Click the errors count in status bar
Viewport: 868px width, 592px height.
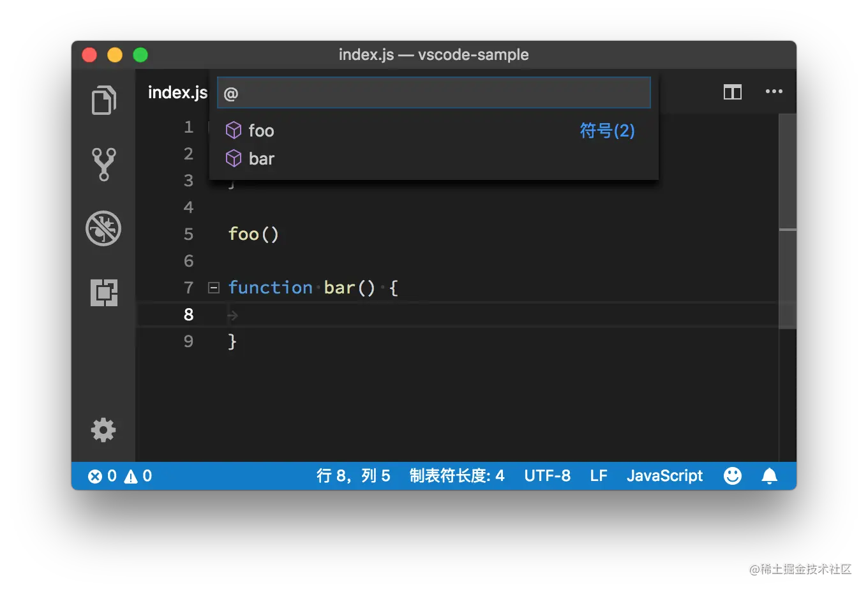pyautogui.click(x=102, y=476)
